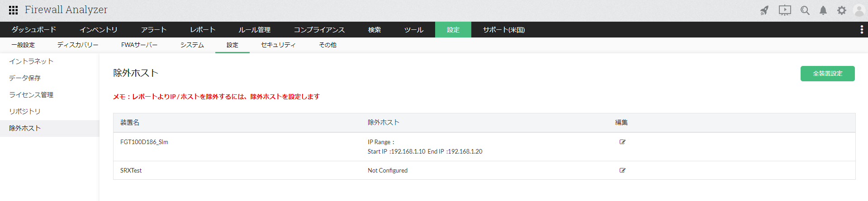Click the search magnifier icon
Viewport: 868px width, 201px height.
(x=805, y=10)
